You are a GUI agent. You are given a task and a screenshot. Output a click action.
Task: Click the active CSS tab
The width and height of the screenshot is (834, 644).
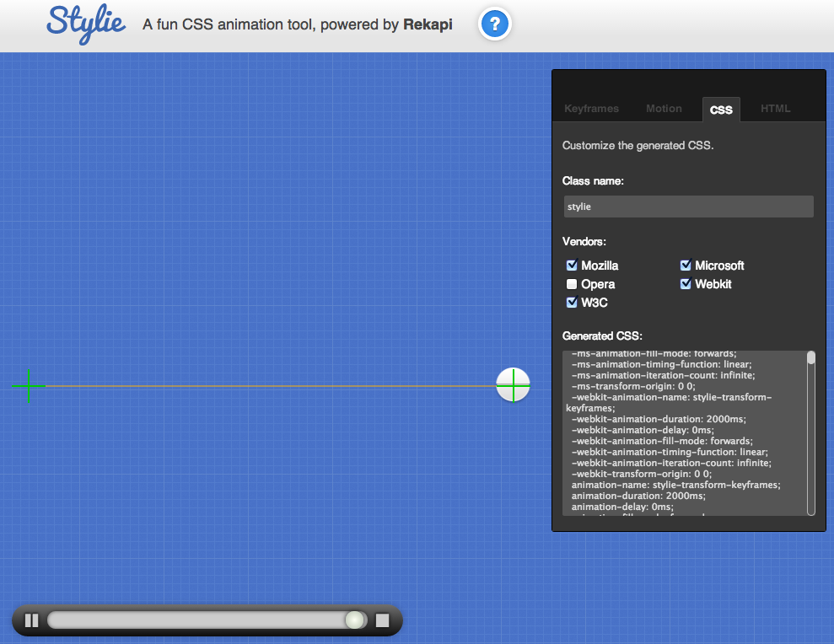(x=721, y=110)
